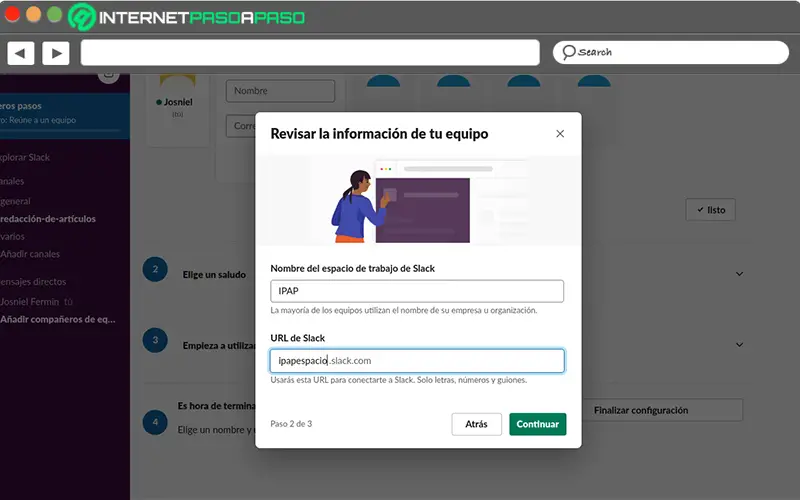The image size is (800, 500).
Task: Click Añadir canales in the sidebar
Action: pyautogui.click(x=30, y=254)
